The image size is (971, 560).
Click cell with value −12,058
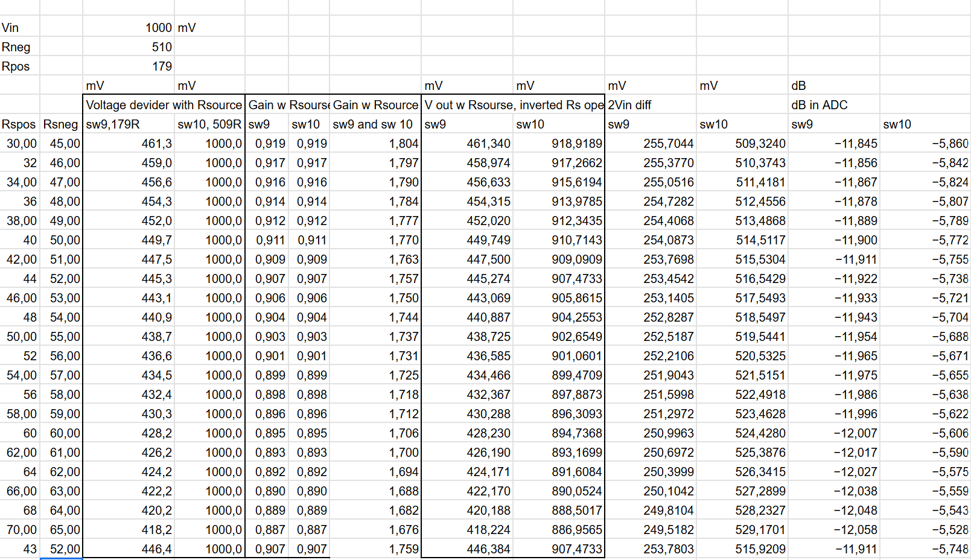pyautogui.click(x=834, y=530)
